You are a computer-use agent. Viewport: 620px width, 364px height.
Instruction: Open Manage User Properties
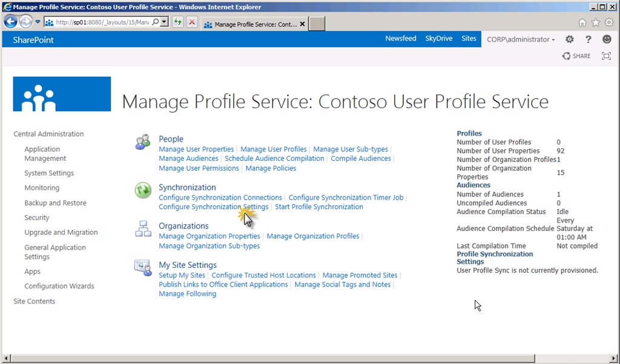(x=196, y=149)
